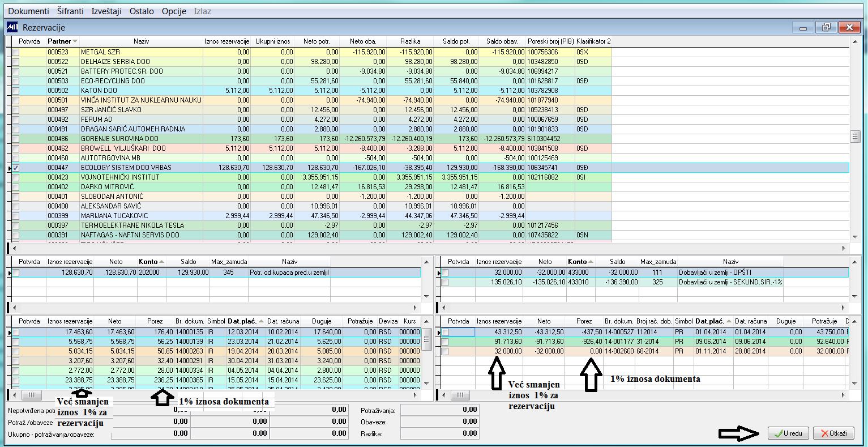Open the Izveštaji menu
This screenshot has height=447, width=868.
click(x=106, y=11)
